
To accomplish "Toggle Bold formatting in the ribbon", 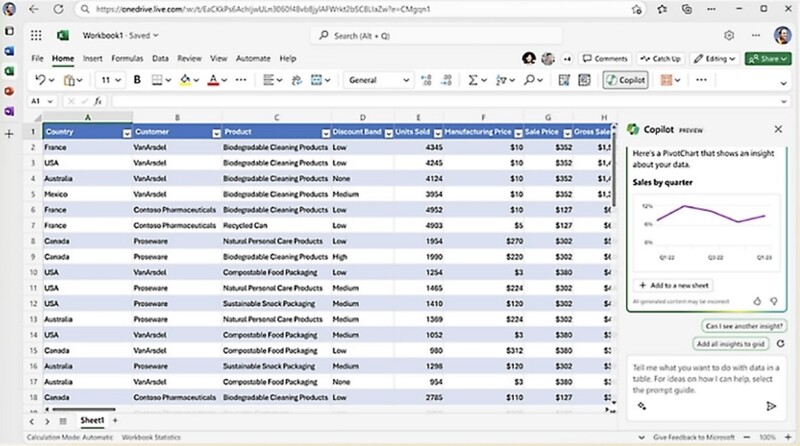I will 136,80.
